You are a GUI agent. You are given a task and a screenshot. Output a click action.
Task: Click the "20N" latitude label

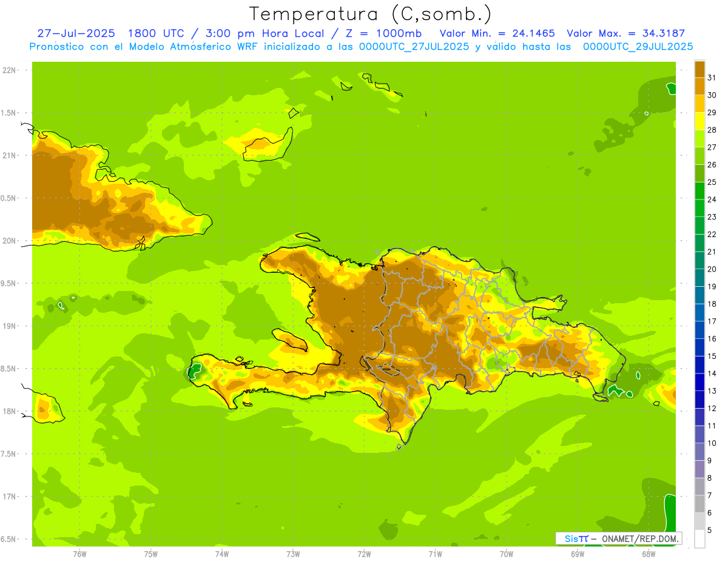click(10, 241)
